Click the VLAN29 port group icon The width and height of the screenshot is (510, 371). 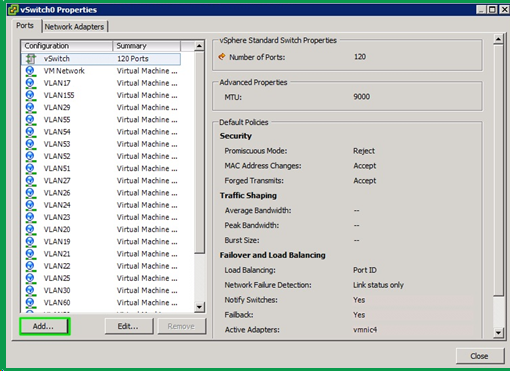click(x=30, y=107)
